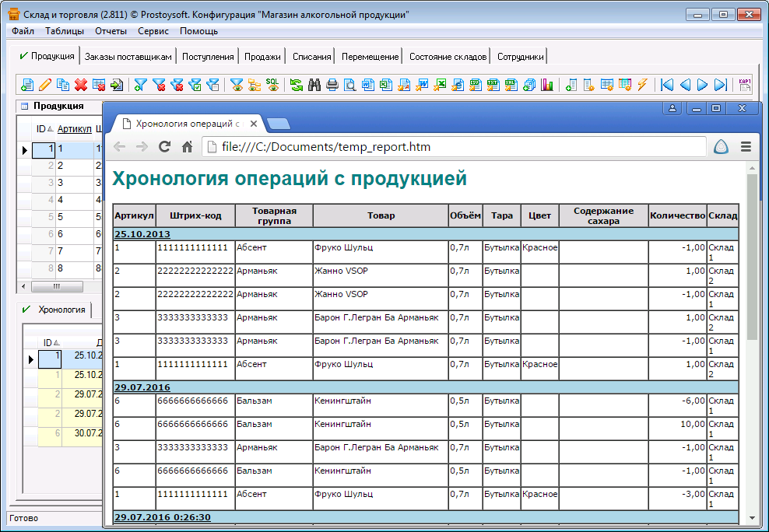
Task: Click the printer icon in the toolbar
Action: point(332,85)
